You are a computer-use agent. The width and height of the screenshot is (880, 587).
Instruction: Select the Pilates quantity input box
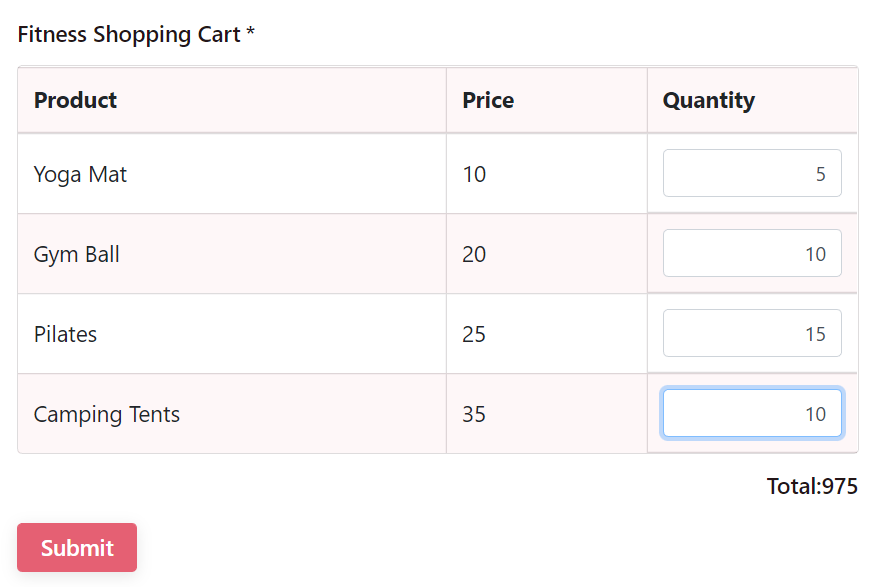pyautogui.click(x=751, y=334)
